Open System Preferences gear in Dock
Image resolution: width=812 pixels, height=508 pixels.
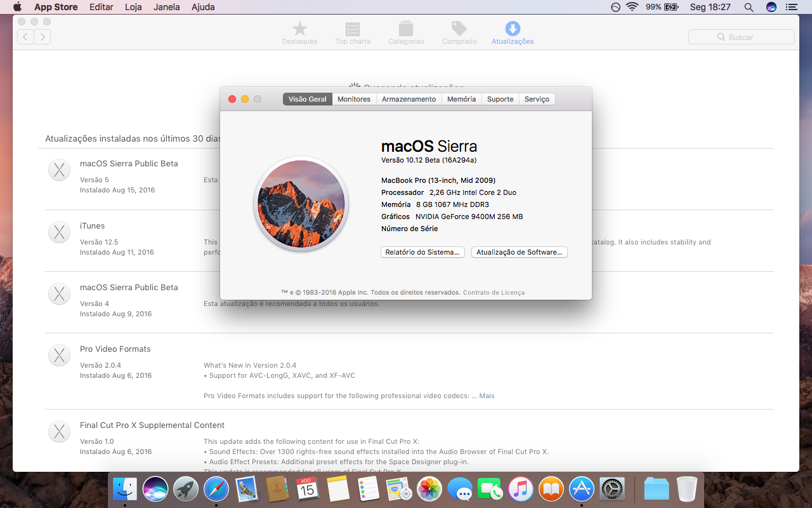click(612, 489)
